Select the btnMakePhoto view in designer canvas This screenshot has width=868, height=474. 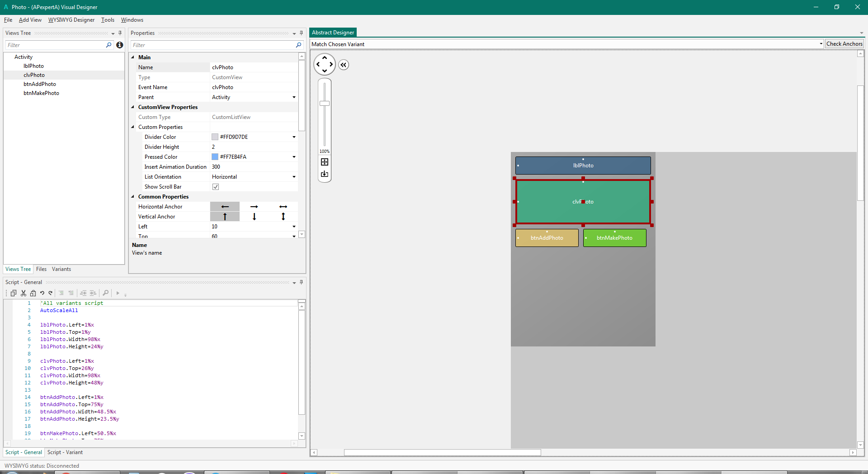coord(614,238)
